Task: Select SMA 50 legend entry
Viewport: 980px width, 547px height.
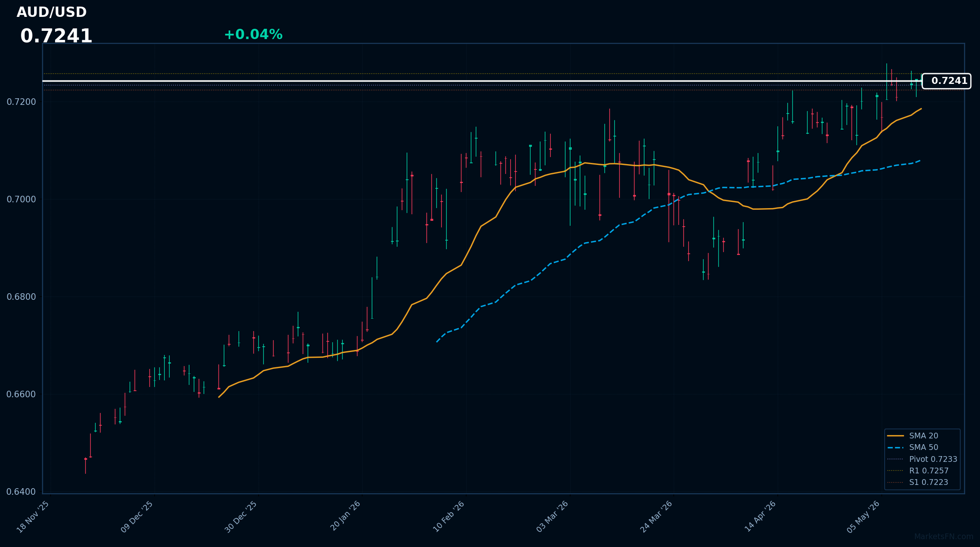Action: click(923, 447)
